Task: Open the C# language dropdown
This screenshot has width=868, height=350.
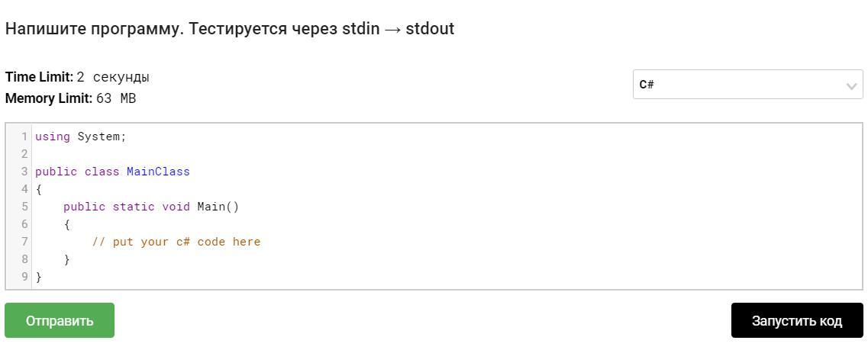Action: pyautogui.click(x=747, y=85)
